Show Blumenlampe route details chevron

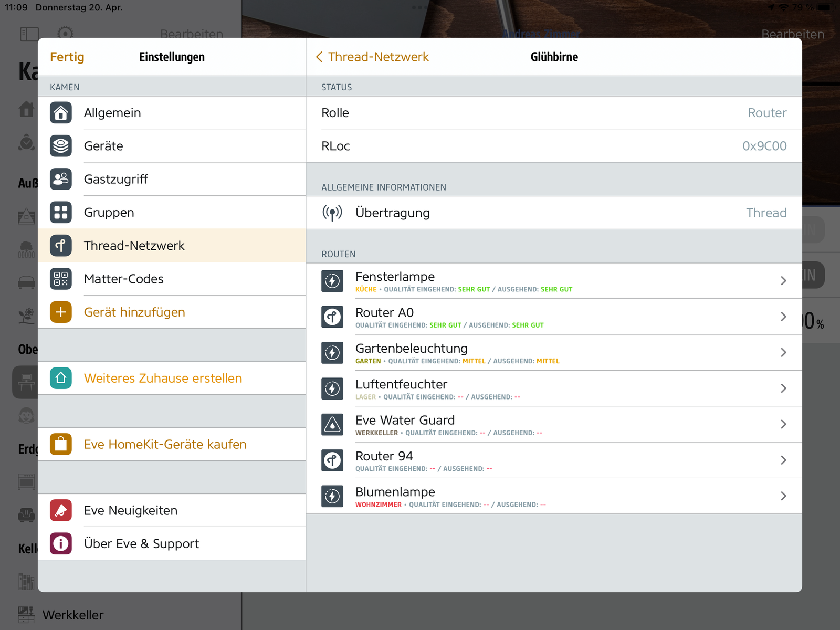[783, 496]
